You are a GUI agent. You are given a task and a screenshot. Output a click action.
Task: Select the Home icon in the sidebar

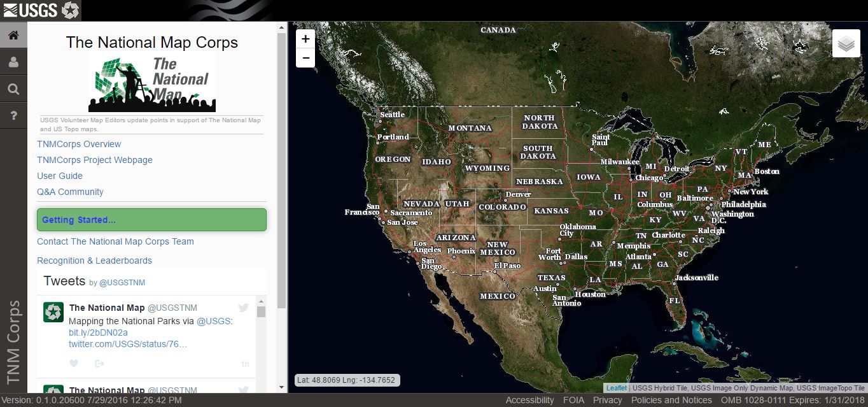coord(13,34)
